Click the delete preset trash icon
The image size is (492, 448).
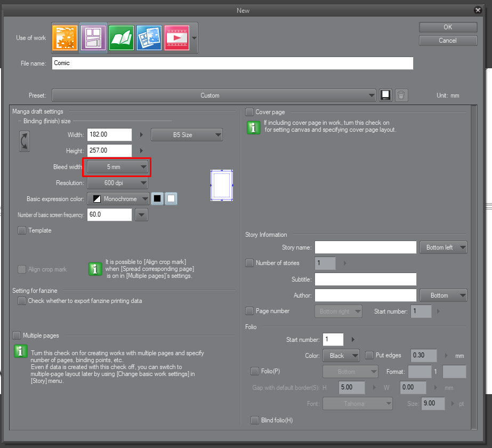pyautogui.click(x=401, y=95)
